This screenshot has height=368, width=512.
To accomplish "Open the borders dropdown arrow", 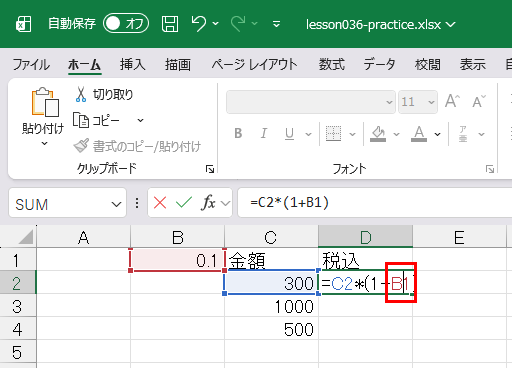I will [x=352, y=134].
